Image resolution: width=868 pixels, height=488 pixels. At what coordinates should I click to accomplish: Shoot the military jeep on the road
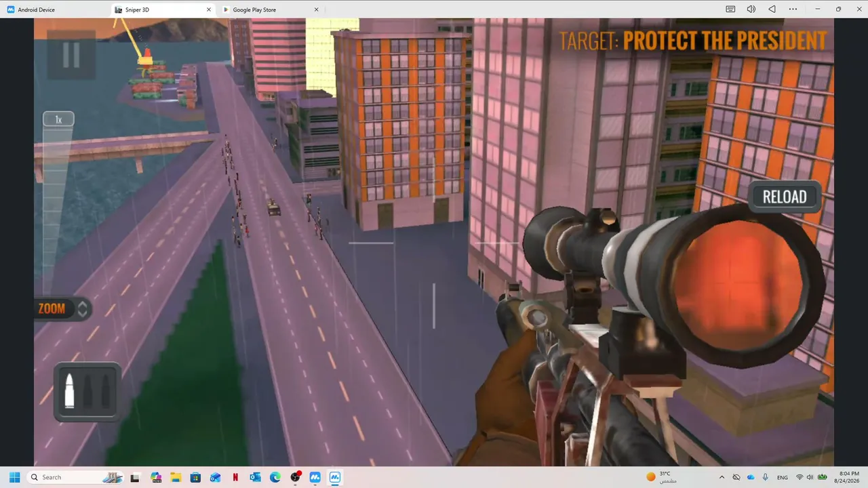[274, 207]
